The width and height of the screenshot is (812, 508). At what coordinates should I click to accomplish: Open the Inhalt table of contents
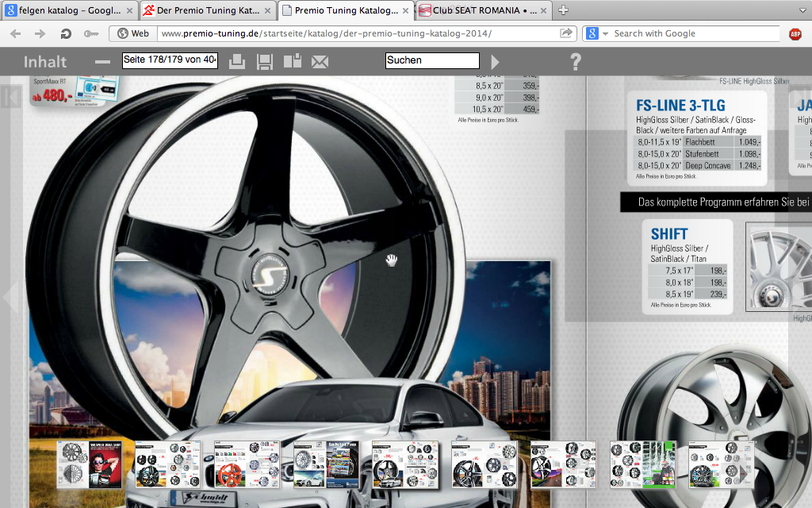45,62
